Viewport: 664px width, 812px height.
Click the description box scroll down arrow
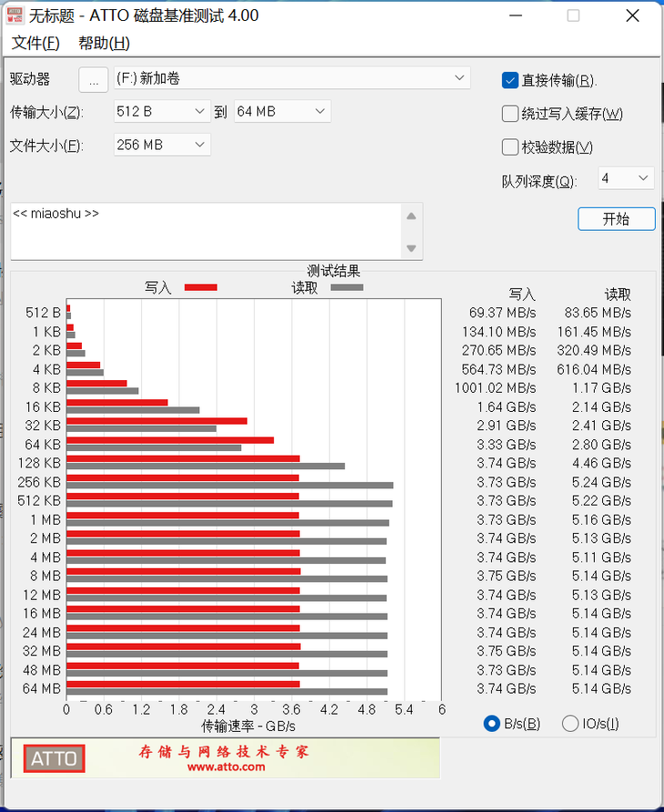tap(411, 248)
